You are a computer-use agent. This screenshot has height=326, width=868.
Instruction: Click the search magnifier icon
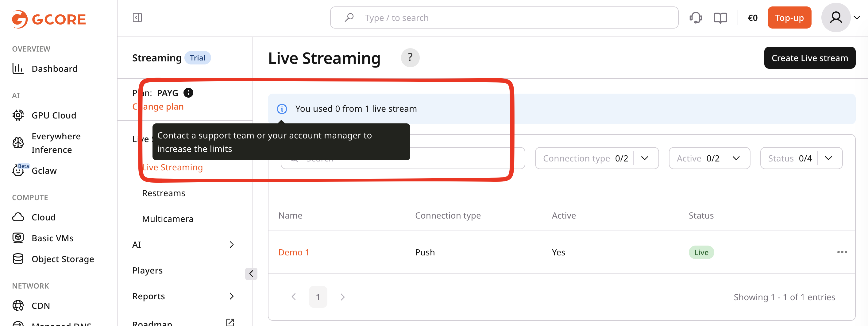coord(349,17)
